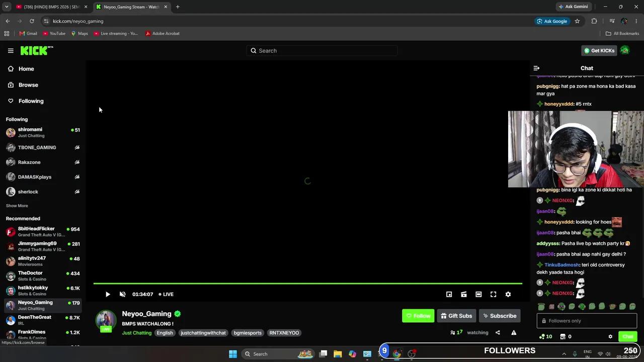Click the Ask Google button
The height and width of the screenshot is (362, 644).
pos(552,21)
